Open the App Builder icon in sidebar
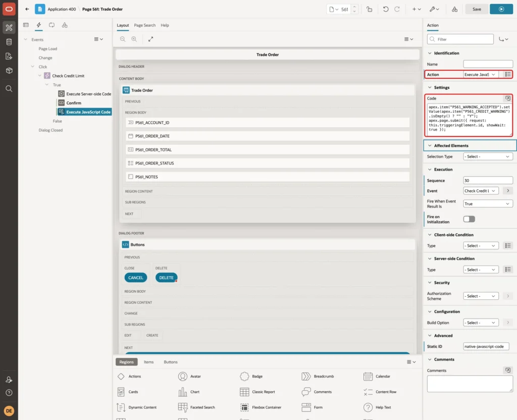 [x=9, y=28]
